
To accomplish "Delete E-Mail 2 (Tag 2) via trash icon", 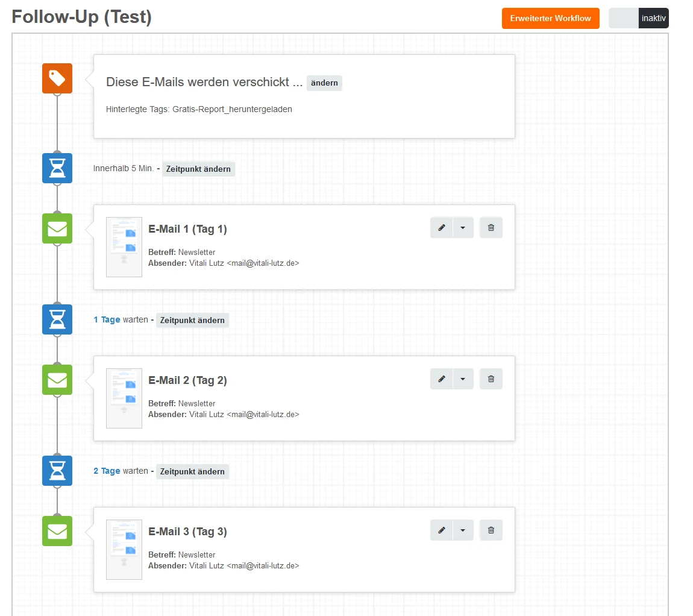I will coord(491,379).
